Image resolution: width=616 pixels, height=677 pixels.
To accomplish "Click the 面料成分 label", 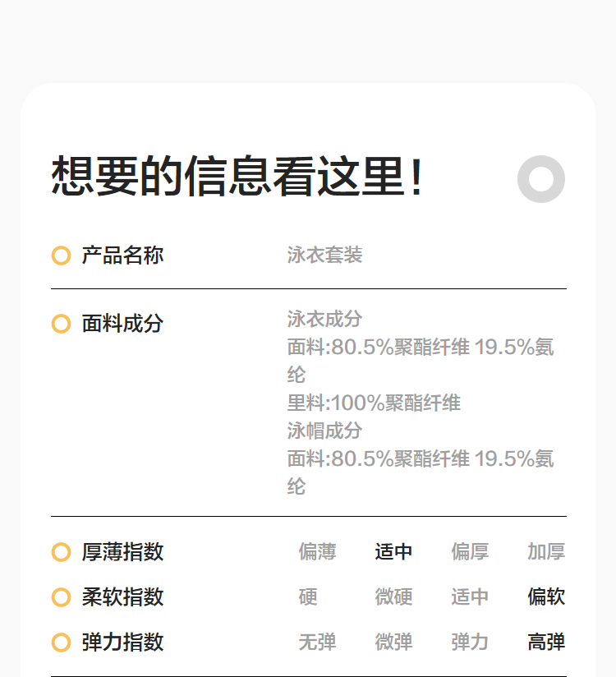I will tap(122, 324).
